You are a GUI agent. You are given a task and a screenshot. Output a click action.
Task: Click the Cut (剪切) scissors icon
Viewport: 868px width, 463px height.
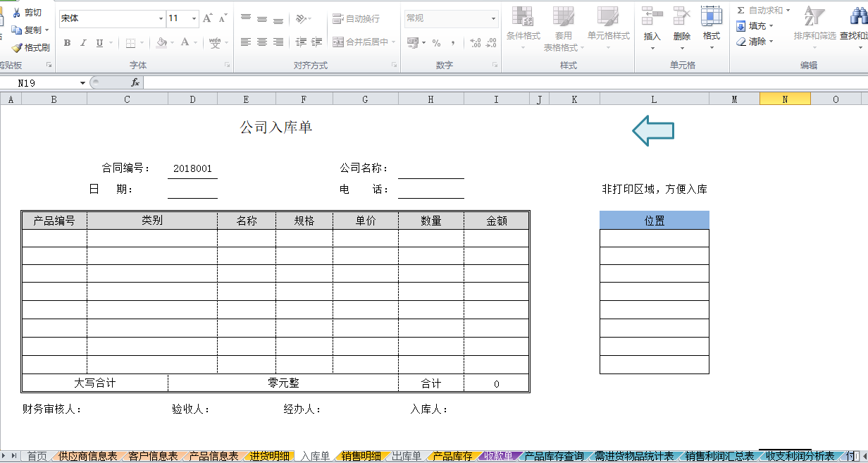16,13
